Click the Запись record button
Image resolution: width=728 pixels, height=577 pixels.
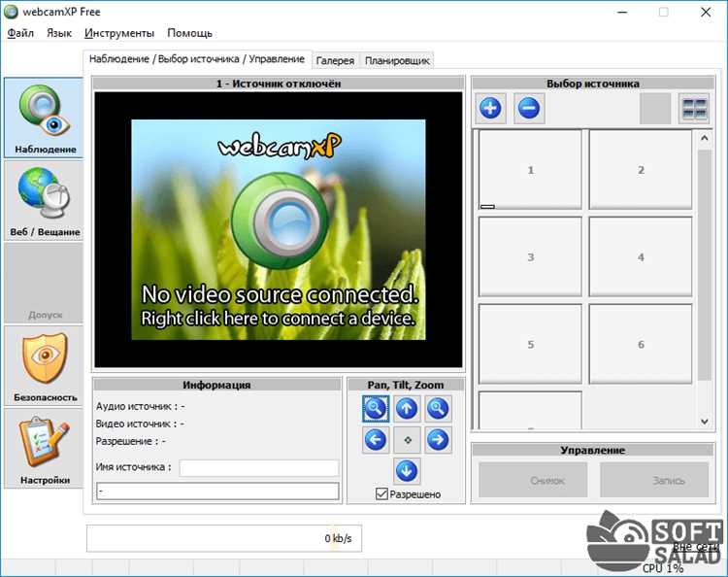pos(654,480)
